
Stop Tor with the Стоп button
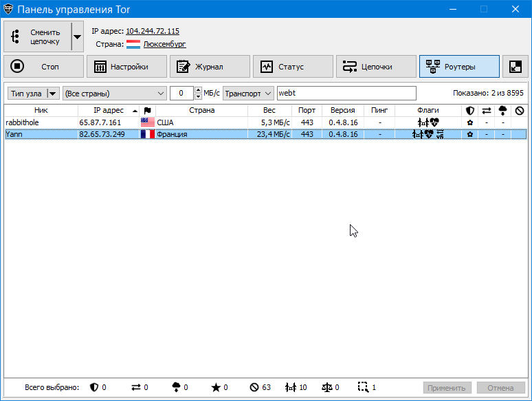click(x=44, y=67)
